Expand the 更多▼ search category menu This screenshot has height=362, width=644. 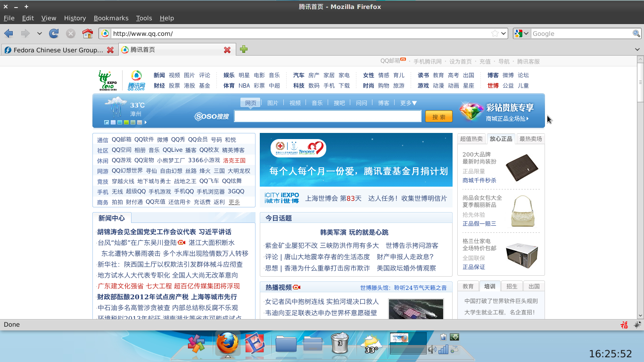[408, 103]
